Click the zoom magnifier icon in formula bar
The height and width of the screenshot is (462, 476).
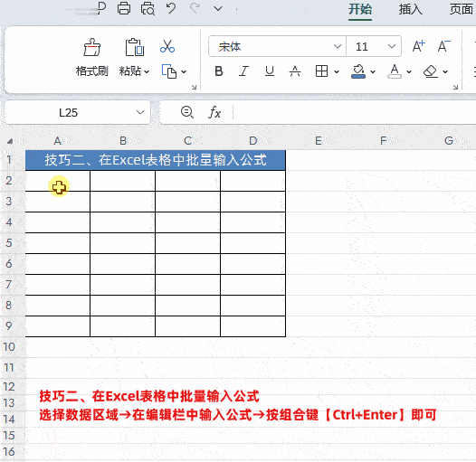(x=187, y=112)
